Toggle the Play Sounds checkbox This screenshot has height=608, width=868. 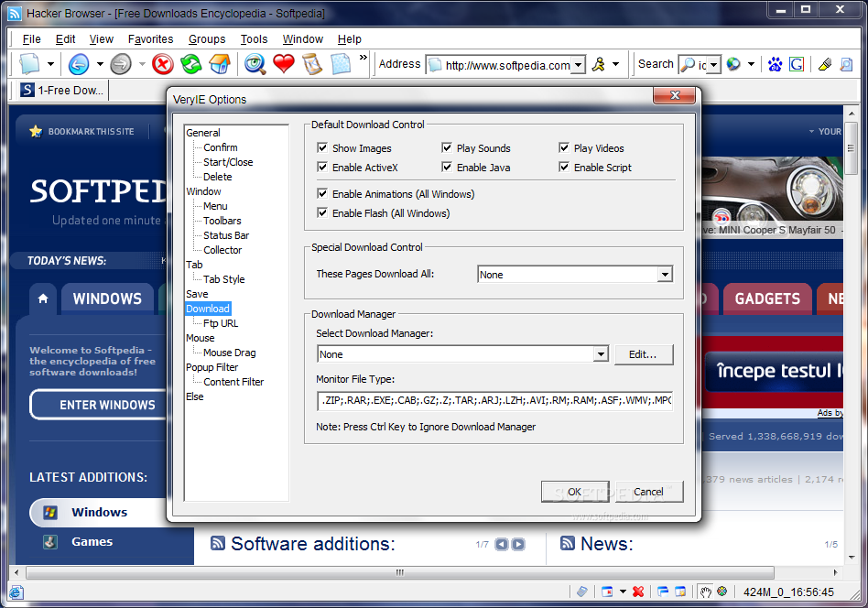coord(447,147)
